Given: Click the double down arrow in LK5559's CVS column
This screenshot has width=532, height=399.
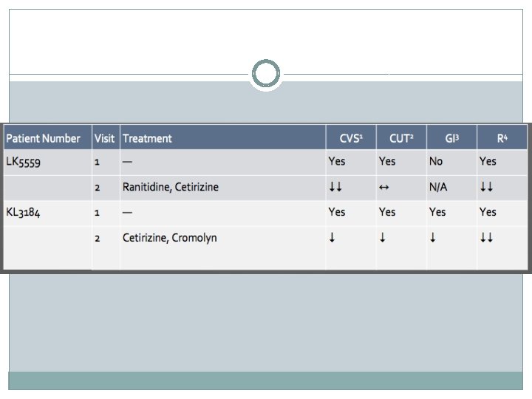Looking at the screenshot, I should [x=335, y=187].
